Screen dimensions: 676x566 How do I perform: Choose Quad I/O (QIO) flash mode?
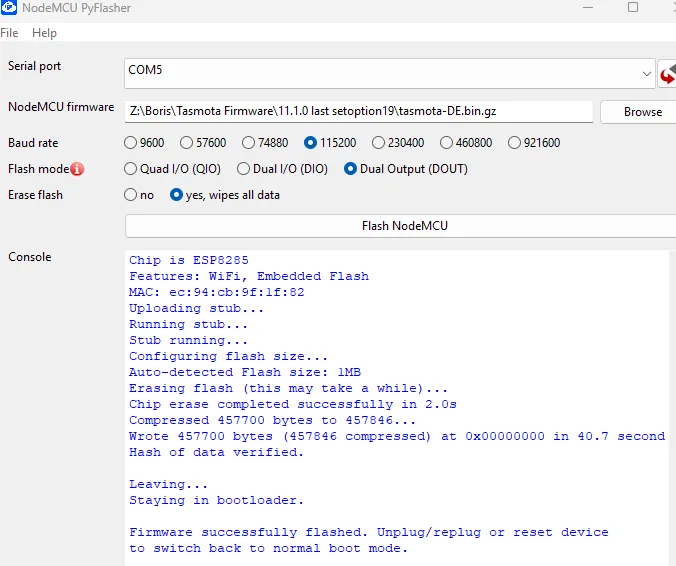(172, 169)
